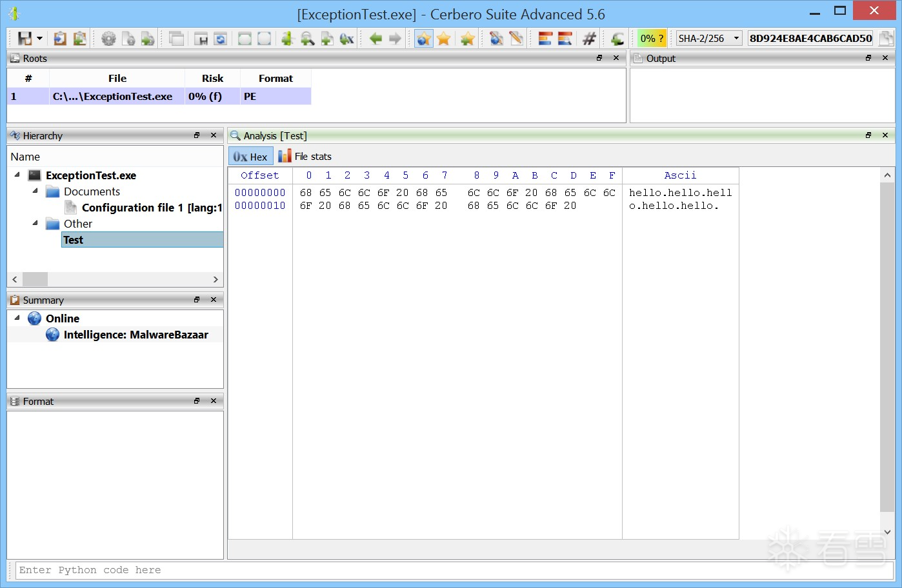Float the Output panel
Image resolution: width=902 pixels, height=588 pixels.
pos(868,58)
